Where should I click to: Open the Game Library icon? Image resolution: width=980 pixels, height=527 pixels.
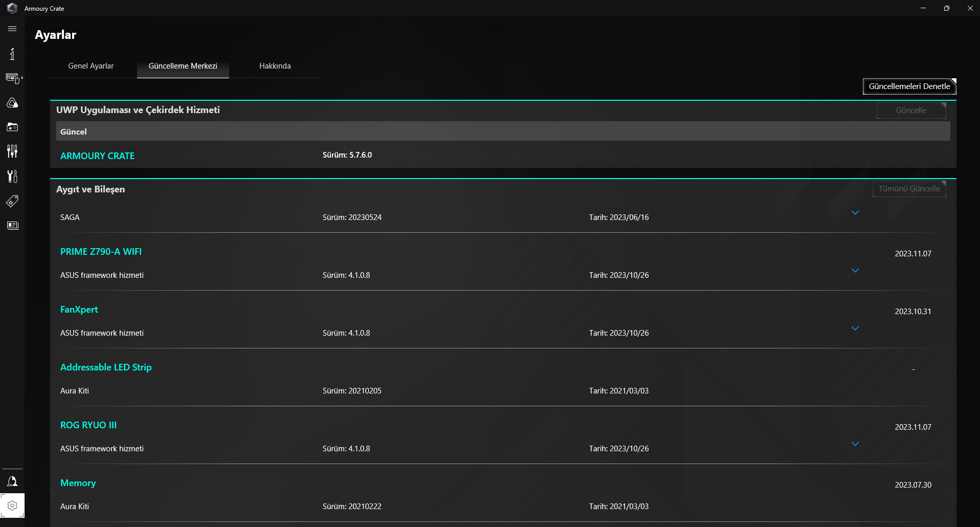(x=12, y=127)
